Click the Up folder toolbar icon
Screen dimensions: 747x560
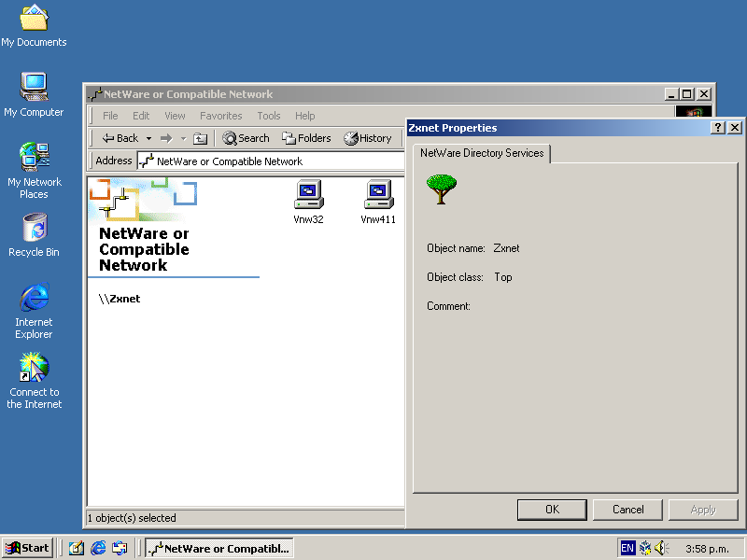200,138
